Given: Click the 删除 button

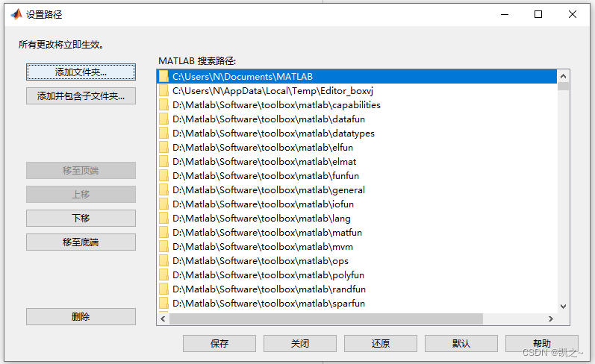Looking at the screenshot, I should pos(81,316).
